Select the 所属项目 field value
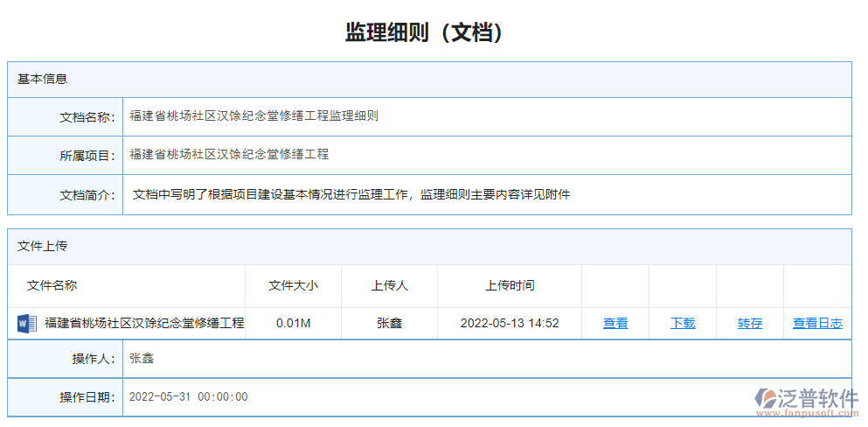Viewport: 868px width, 427px height. [x=229, y=155]
